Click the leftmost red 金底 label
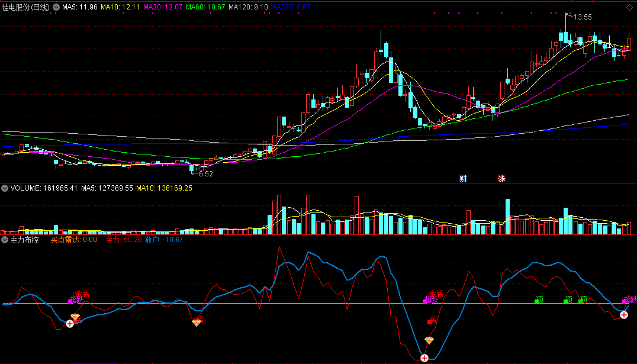Viewport: 637px width, 364px height. [81, 294]
